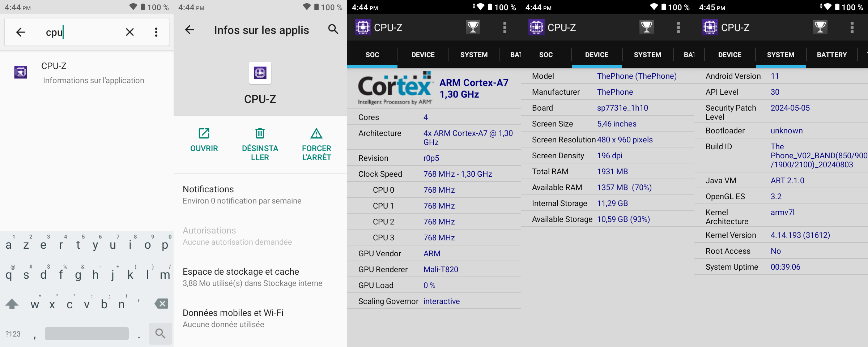The image size is (868, 347).
Task: Click the 'Mali-T820' GPU Renderer value
Action: 441,269
